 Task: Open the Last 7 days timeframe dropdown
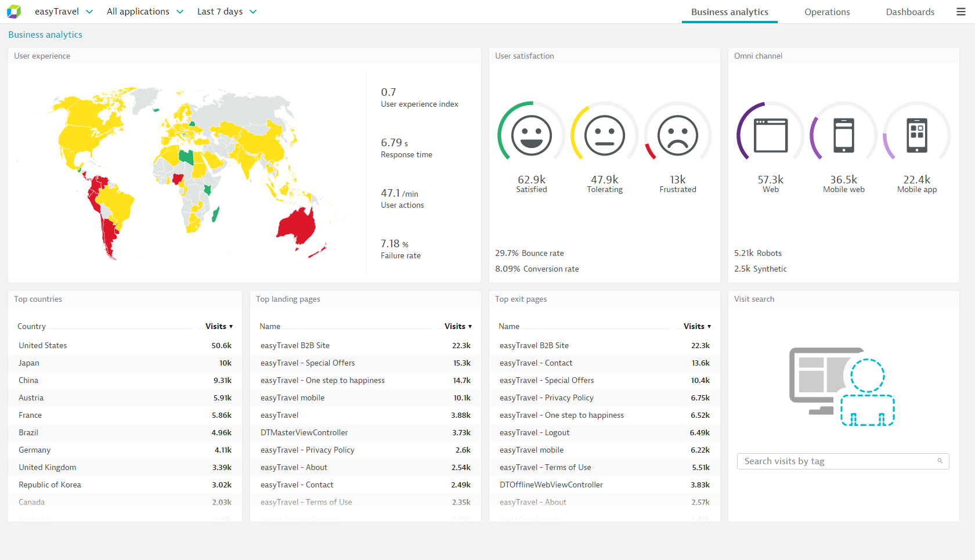[x=227, y=12]
